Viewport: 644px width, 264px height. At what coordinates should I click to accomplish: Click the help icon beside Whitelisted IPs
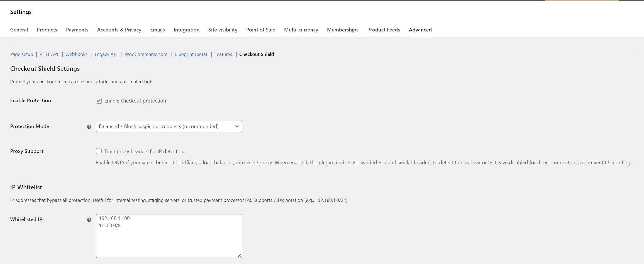tap(89, 219)
